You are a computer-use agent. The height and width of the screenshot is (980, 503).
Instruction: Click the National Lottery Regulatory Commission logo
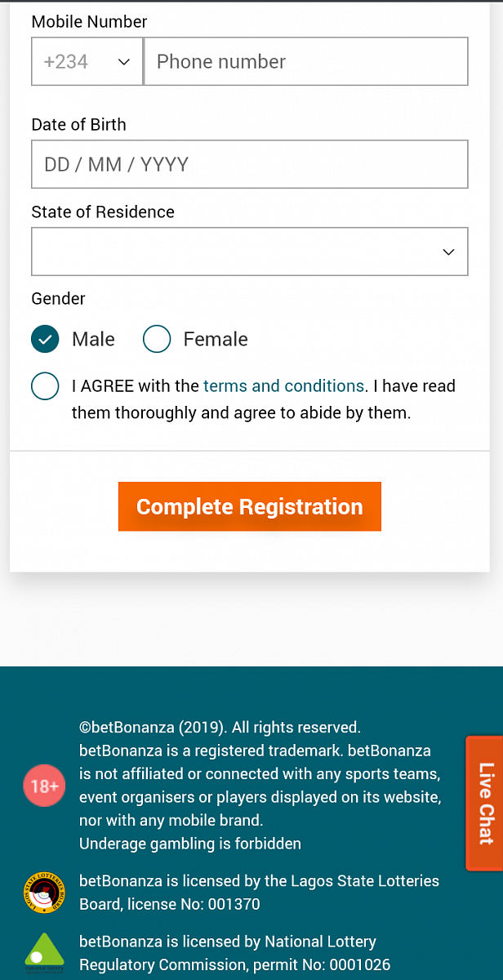click(x=44, y=952)
